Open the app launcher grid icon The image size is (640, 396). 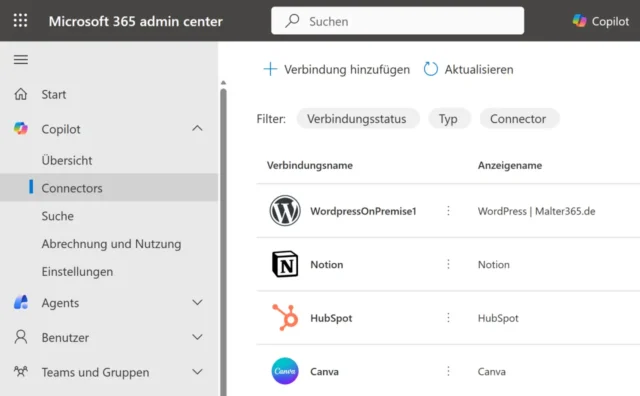click(x=20, y=20)
